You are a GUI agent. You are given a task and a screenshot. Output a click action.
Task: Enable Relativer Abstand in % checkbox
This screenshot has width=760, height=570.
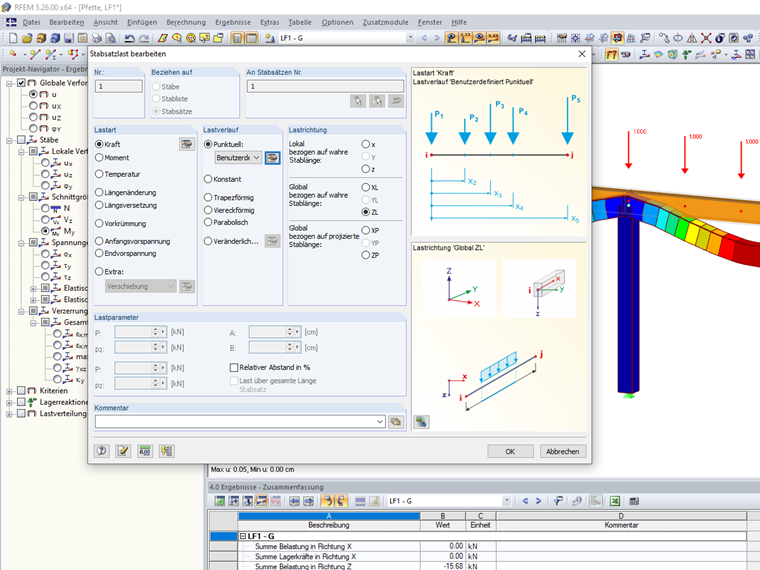coord(234,367)
